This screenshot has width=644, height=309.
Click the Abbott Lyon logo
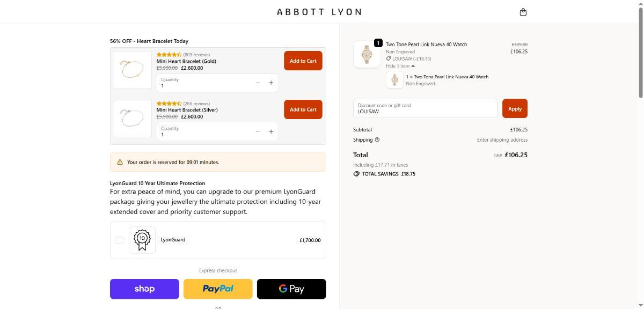coord(319,12)
